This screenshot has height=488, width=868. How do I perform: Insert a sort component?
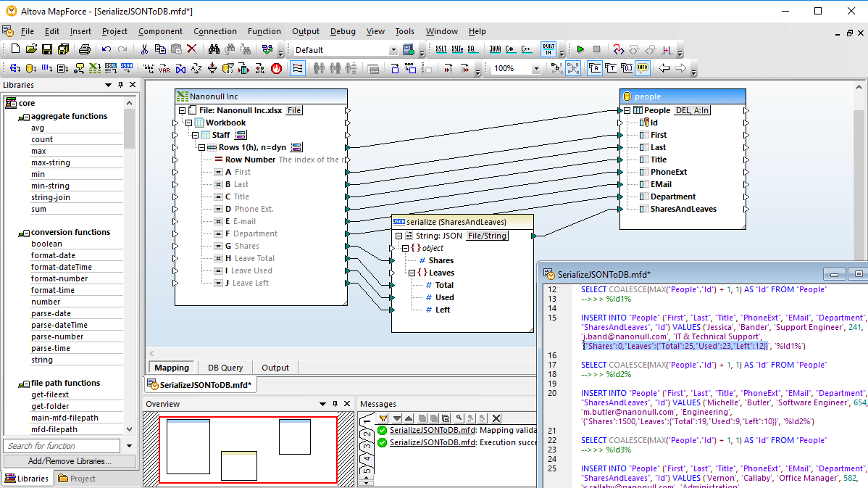(x=196, y=68)
